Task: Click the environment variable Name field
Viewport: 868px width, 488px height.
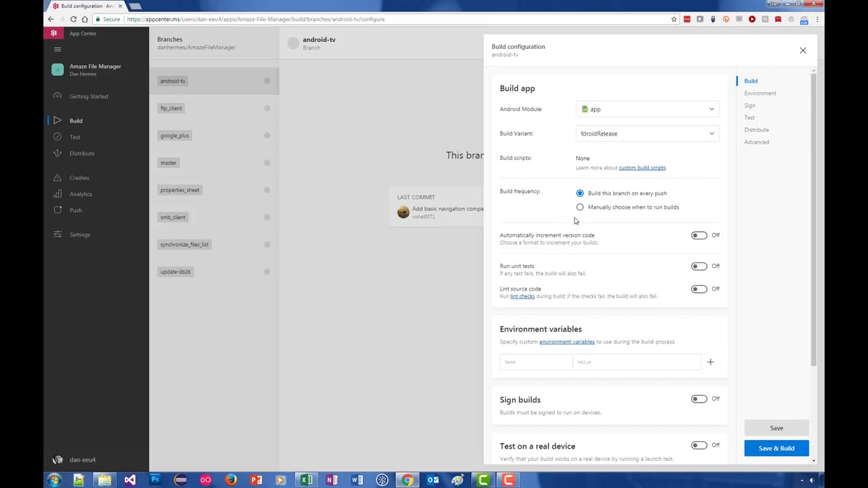Action: [x=536, y=362]
